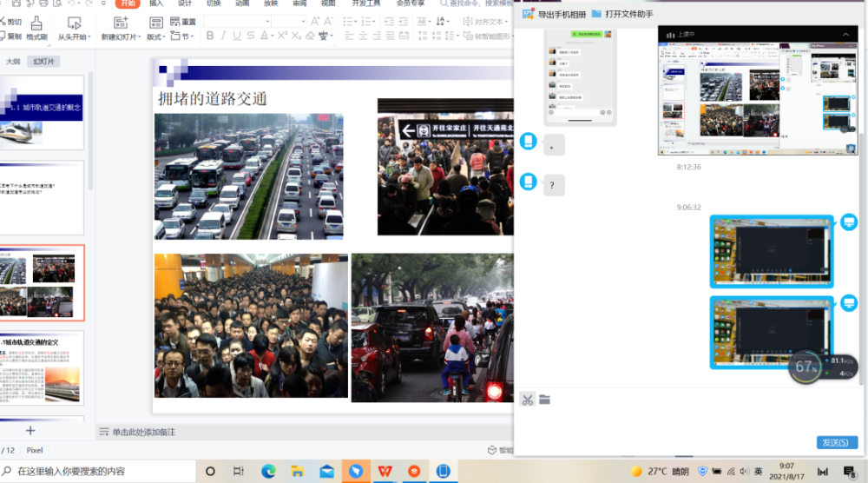The width and height of the screenshot is (868, 483).
Task: Click the plus icon to add slide
Action: coord(30,431)
